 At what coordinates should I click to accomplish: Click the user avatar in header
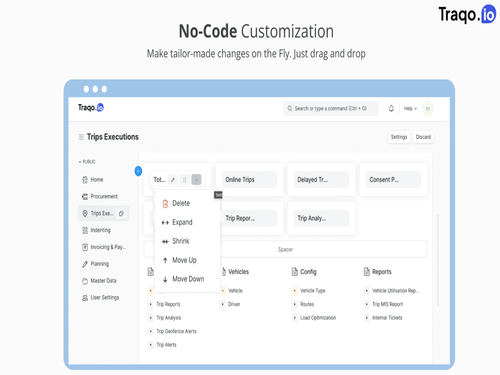click(428, 109)
